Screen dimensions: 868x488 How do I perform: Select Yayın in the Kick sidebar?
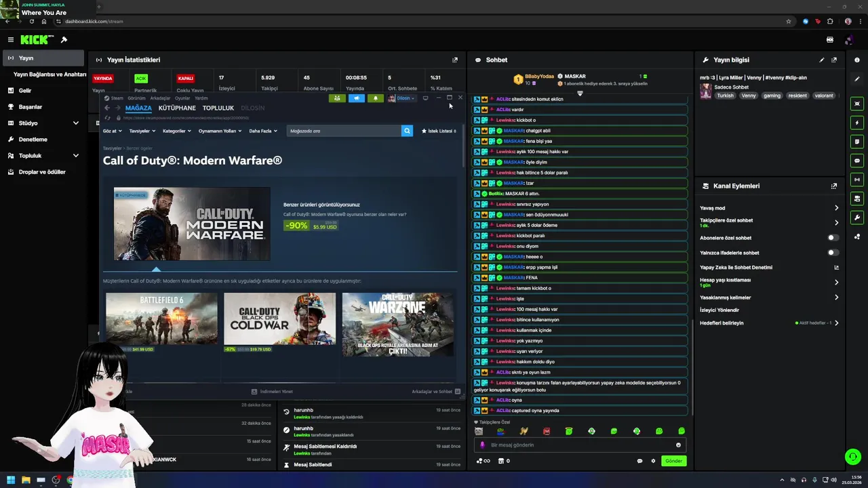43,58
